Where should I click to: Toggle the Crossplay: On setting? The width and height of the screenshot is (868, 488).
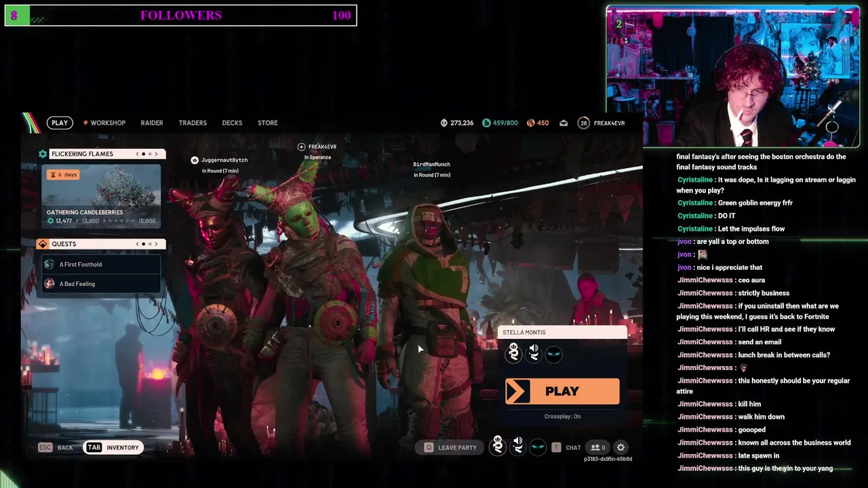coord(562,416)
